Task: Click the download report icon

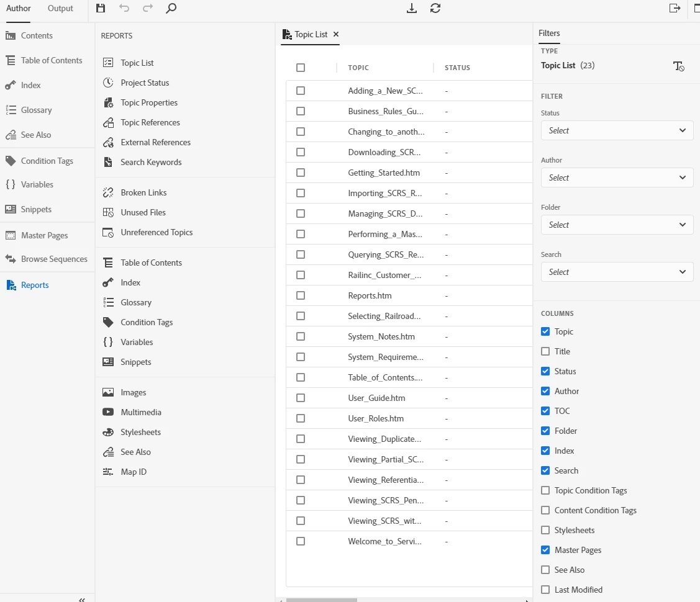Action: click(x=412, y=8)
